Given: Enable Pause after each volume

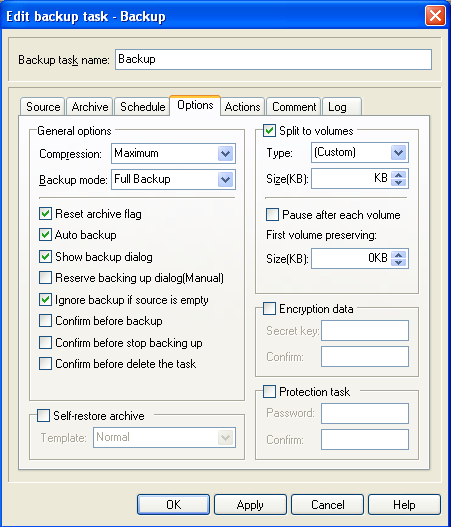Looking at the screenshot, I should [272, 214].
